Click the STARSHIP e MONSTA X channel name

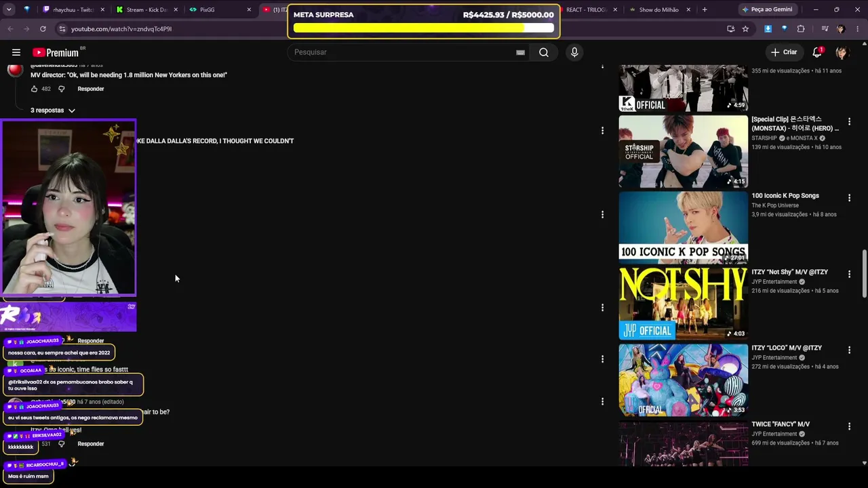coord(788,138)
